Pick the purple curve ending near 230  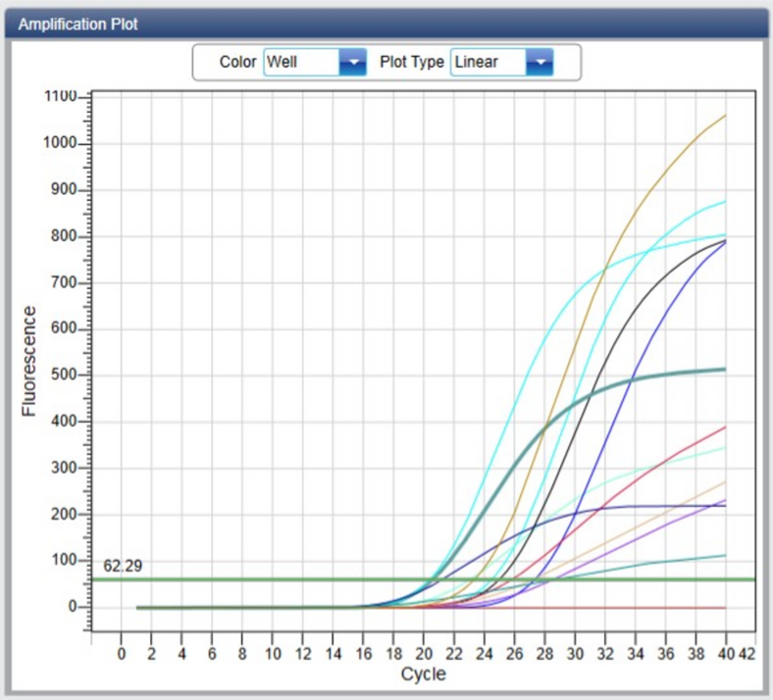coord(687,520)
